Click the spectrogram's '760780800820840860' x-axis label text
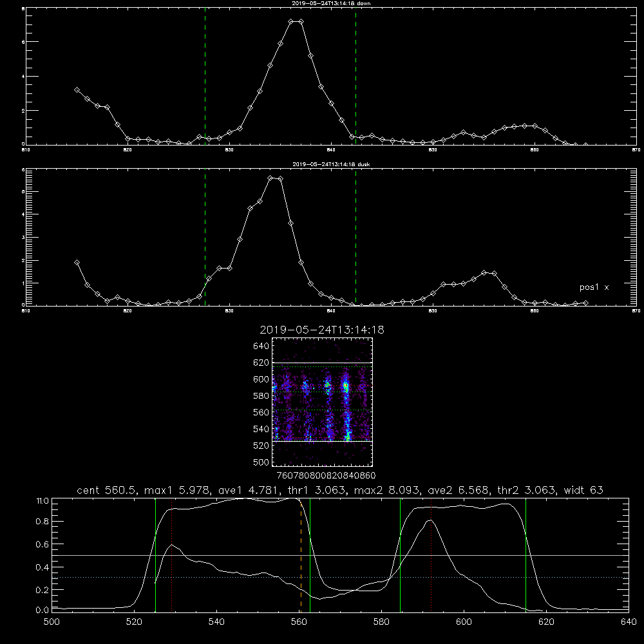 (x=326, y=475)
